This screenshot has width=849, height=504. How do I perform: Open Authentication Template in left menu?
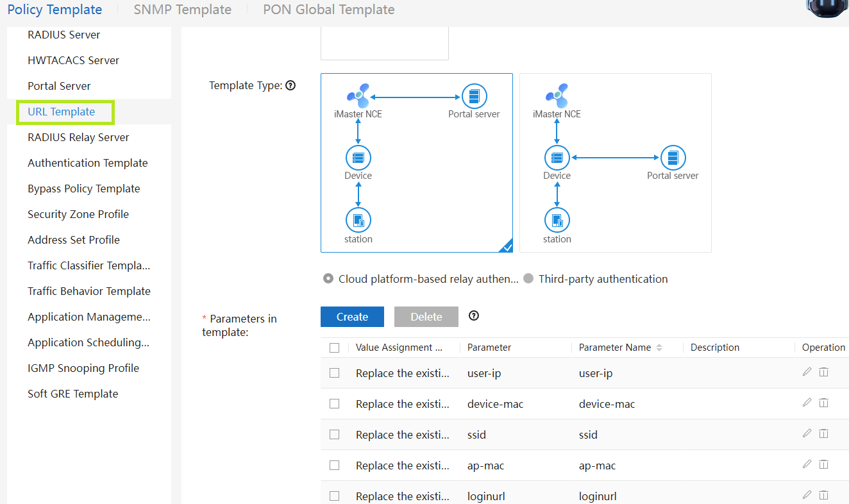pos(87,163)
